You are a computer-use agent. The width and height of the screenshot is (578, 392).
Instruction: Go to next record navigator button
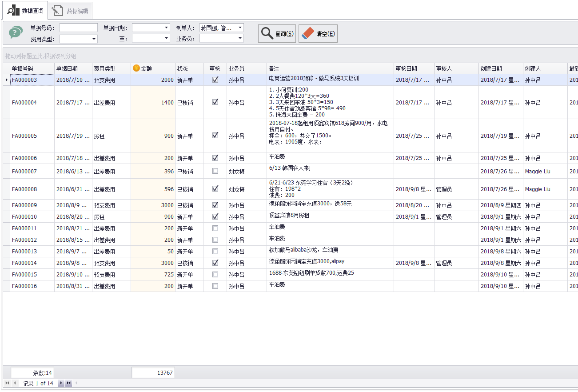coord(61,383)
